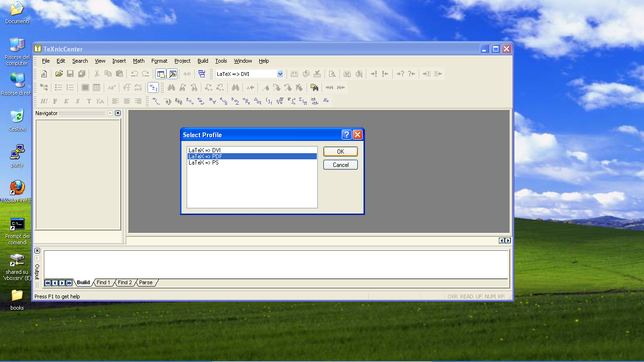Click the center alignment icon
The width and height of the screenshot is (644, 362).
[x=127, y=101]
